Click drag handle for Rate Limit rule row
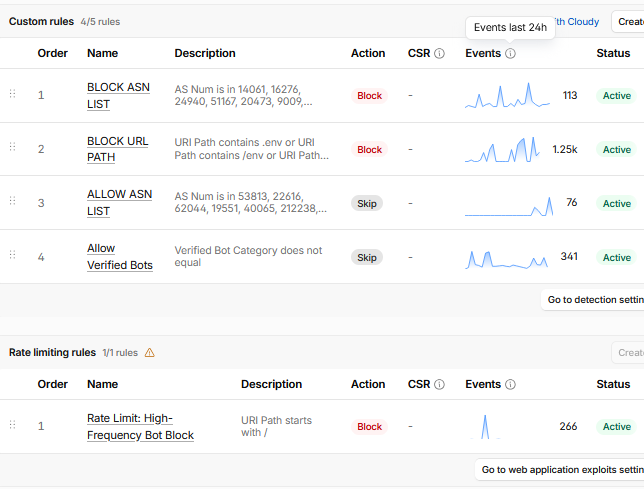Image resolution: width=644 pixels, height=489 pixels. click(12, 425)
